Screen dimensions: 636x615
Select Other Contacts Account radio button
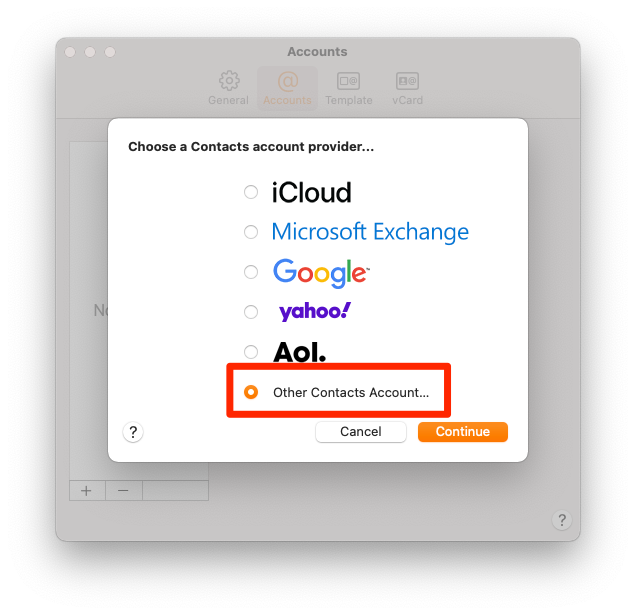[x=251, y=392]
